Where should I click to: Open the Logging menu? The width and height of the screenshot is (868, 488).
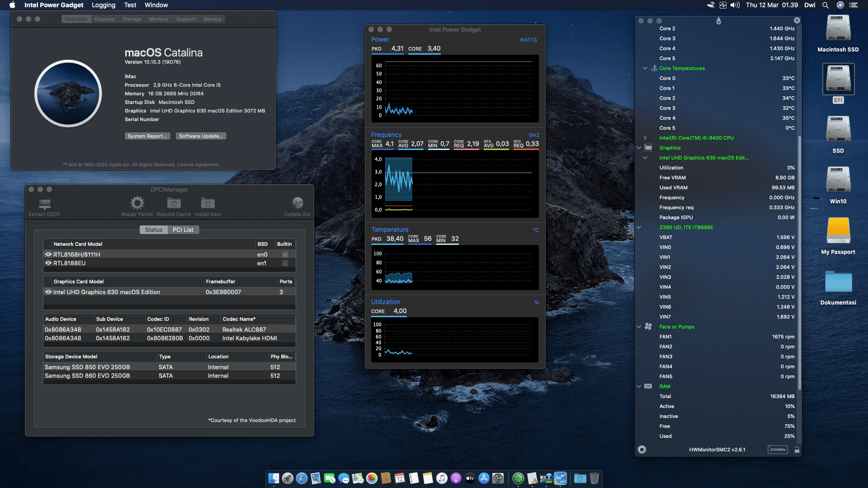pyautogui.click(x=103, y=5)
